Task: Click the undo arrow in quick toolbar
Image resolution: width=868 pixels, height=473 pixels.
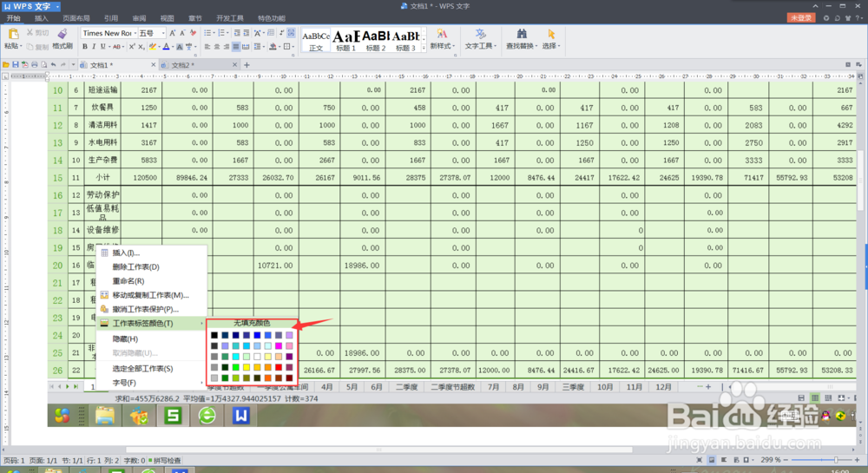Action: pos(53,65)
